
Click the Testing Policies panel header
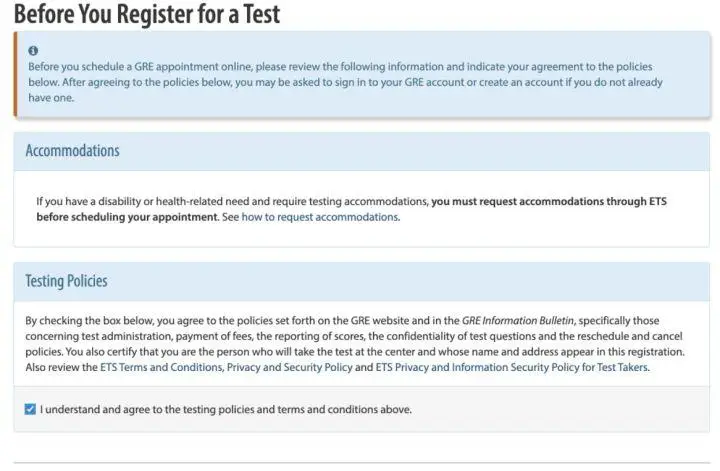[x=361, y=282]
